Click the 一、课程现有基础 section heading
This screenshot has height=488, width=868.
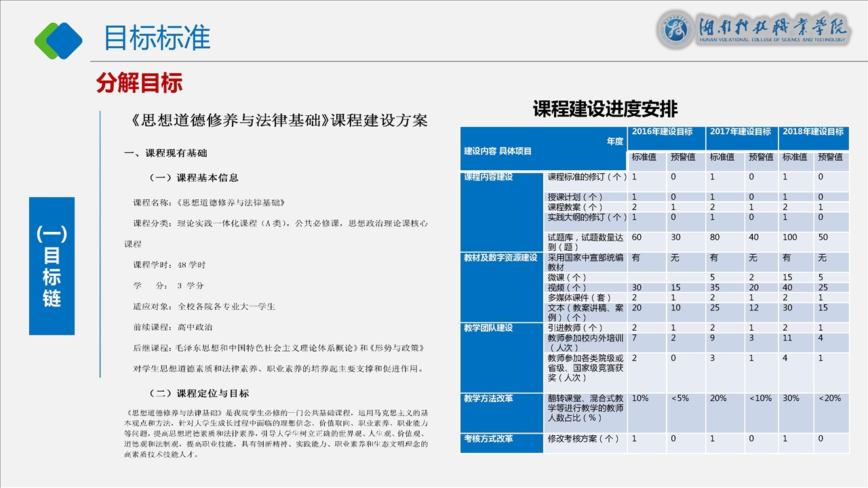165,153
